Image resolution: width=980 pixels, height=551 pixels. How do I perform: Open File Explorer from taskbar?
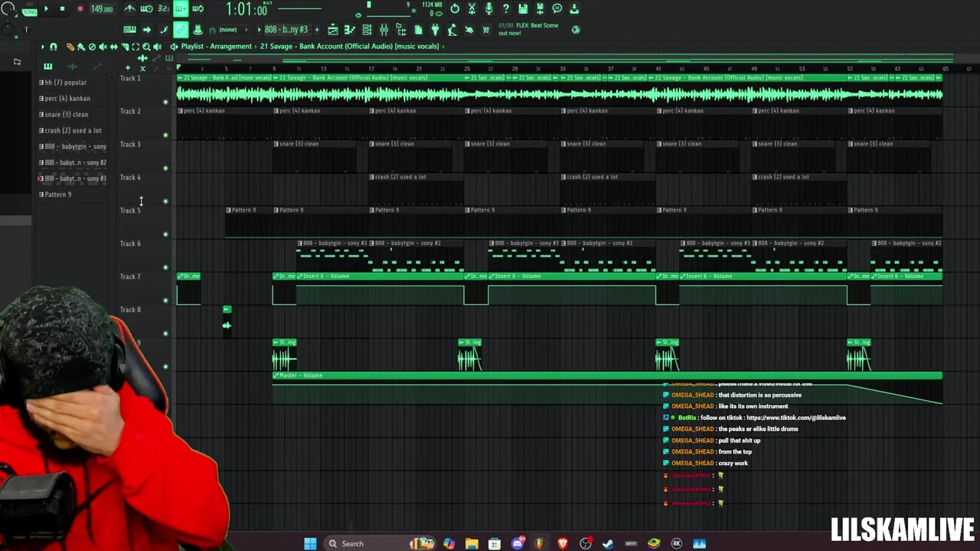tap(472, 543)
